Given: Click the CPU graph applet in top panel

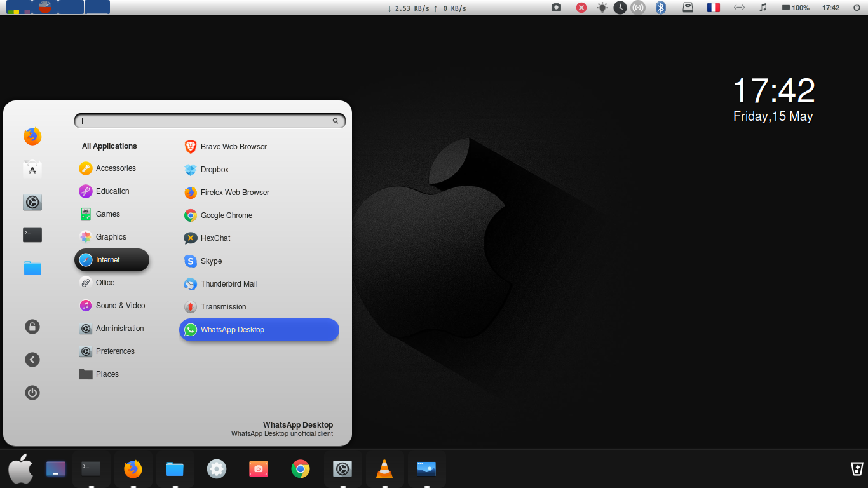Looking at the screenshot, I should (x=19, y=8).
